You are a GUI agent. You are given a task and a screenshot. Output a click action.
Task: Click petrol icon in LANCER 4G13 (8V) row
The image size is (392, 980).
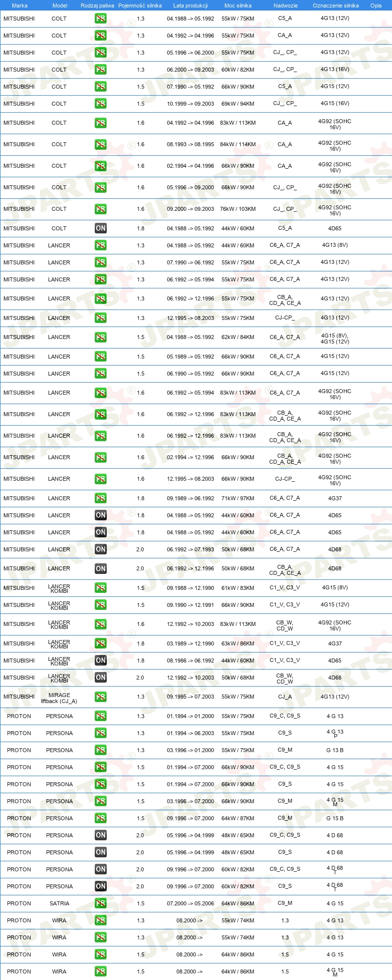[101, 245]
